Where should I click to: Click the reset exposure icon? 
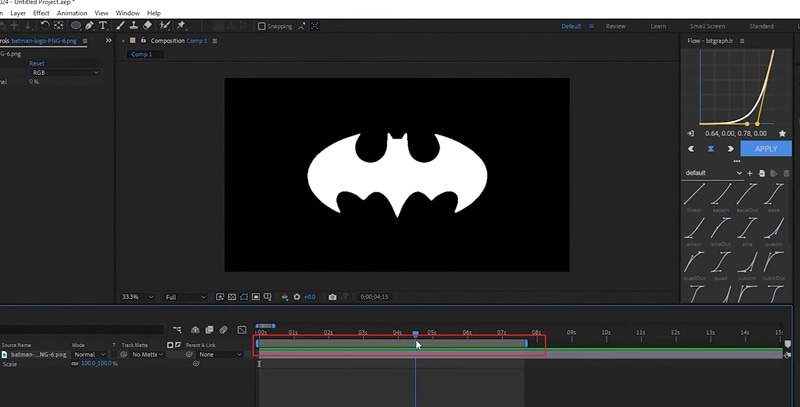pos(296,297)
